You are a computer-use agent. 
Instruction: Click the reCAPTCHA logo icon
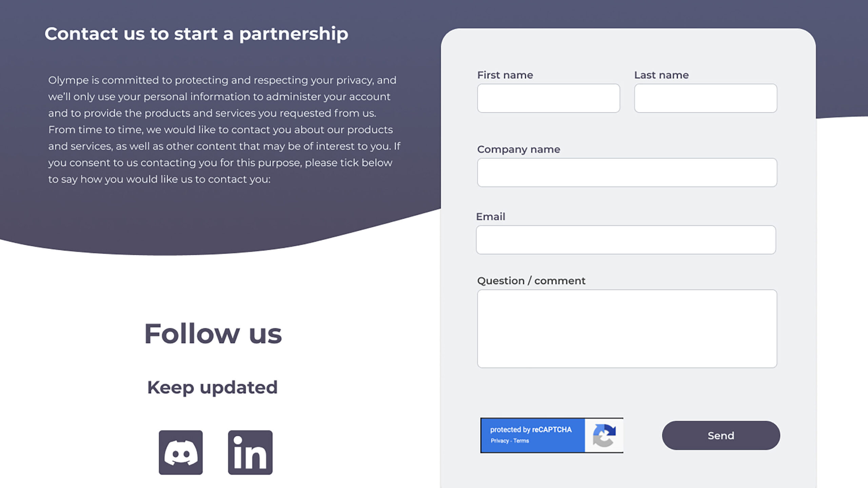[604, 435]
